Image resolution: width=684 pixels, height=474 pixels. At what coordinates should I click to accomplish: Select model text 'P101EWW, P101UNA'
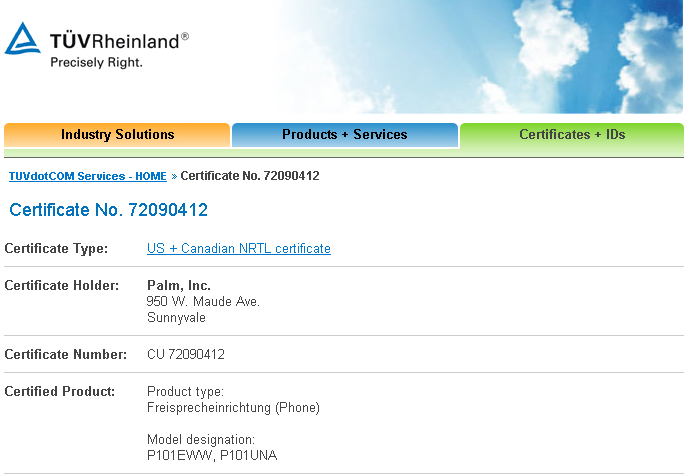[x=212, y=456]
